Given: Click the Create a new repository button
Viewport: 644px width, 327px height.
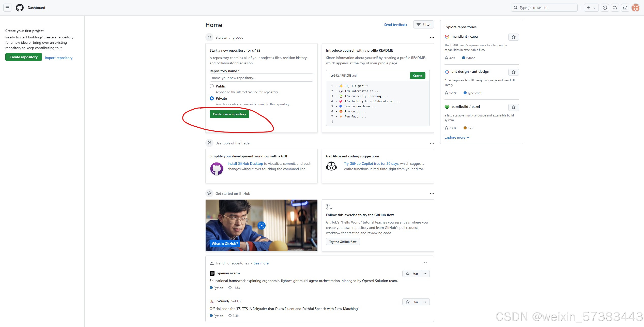Looking at the screenshot, I should point(229,114).
